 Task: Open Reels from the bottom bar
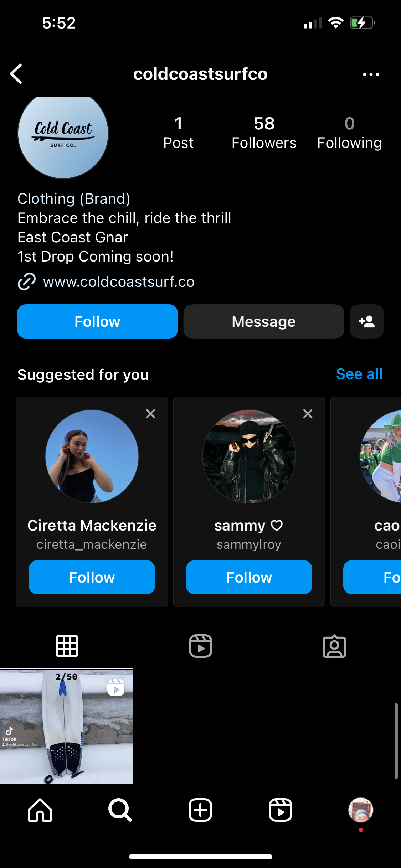pyautogui.click(x=281, y=810)
